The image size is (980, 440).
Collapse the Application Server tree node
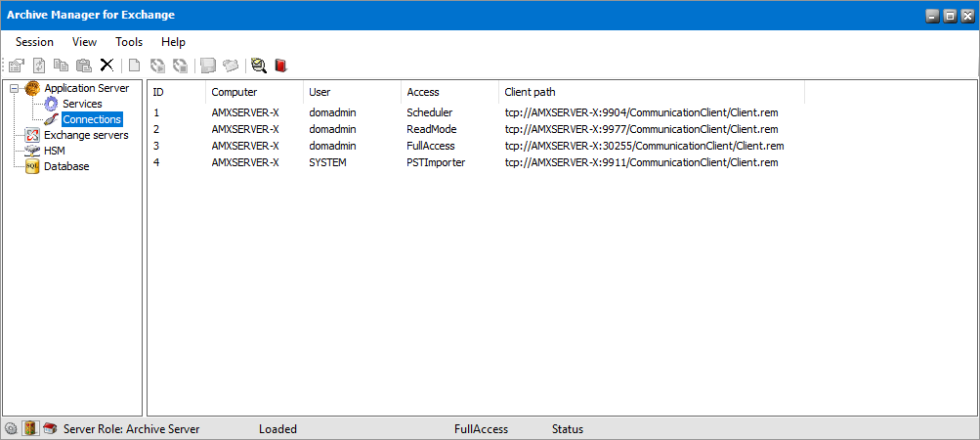(14, 88)
